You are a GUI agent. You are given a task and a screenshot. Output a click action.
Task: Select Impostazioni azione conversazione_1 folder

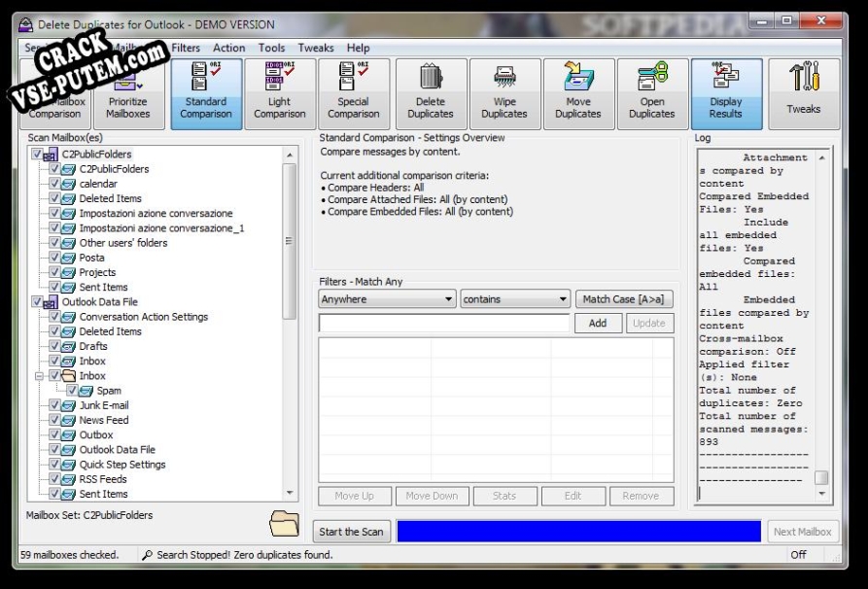(x=161, y=228)
